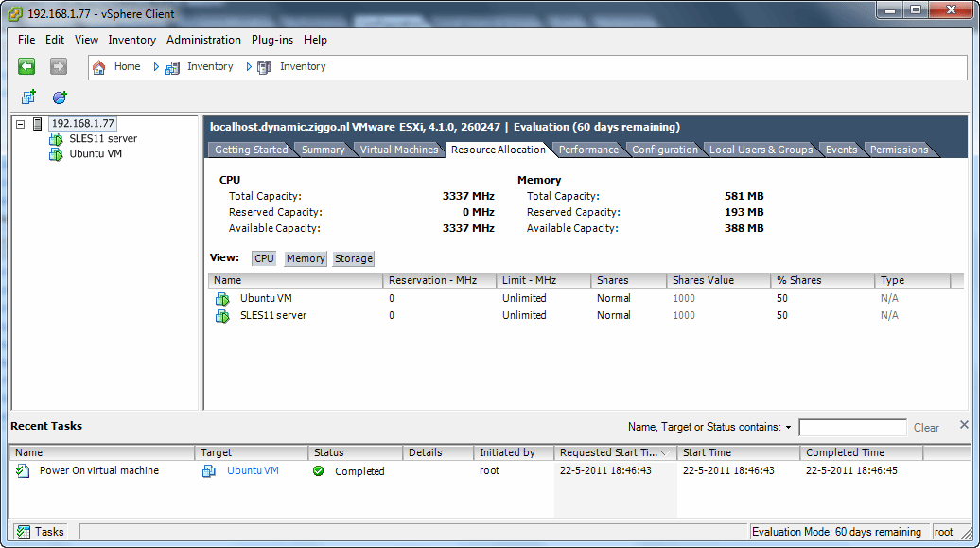The width and height of the screenshot is (980, 548).
Task: Expand the breadcrumb arrow after Home
Action: [156, 67]
